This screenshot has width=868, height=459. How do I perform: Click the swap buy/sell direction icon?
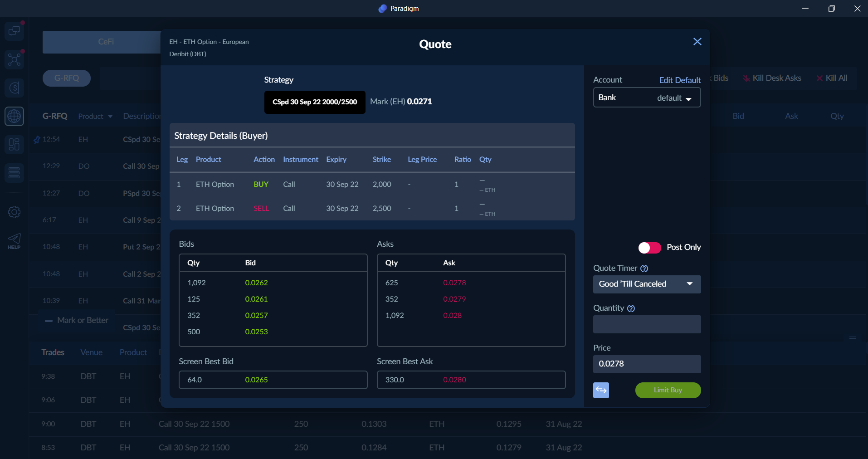[601, 390]
